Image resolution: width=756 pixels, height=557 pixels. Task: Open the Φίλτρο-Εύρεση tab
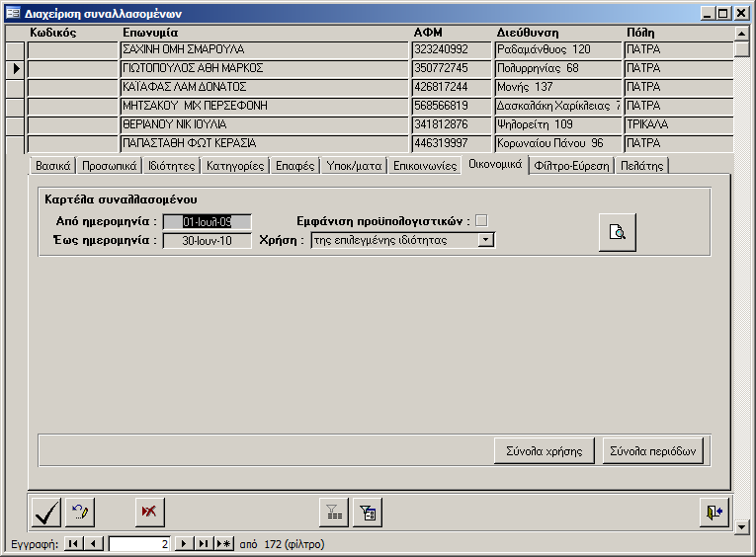572,166
